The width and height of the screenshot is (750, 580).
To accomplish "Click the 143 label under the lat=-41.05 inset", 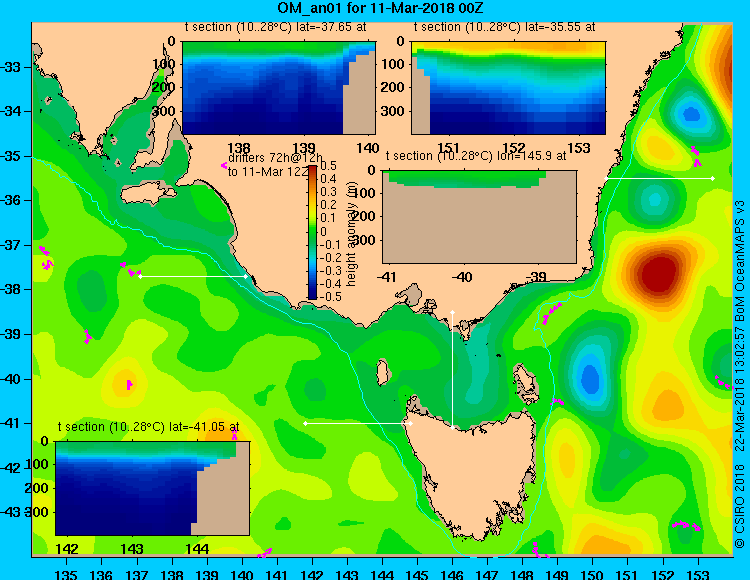I will pos(132,549).
